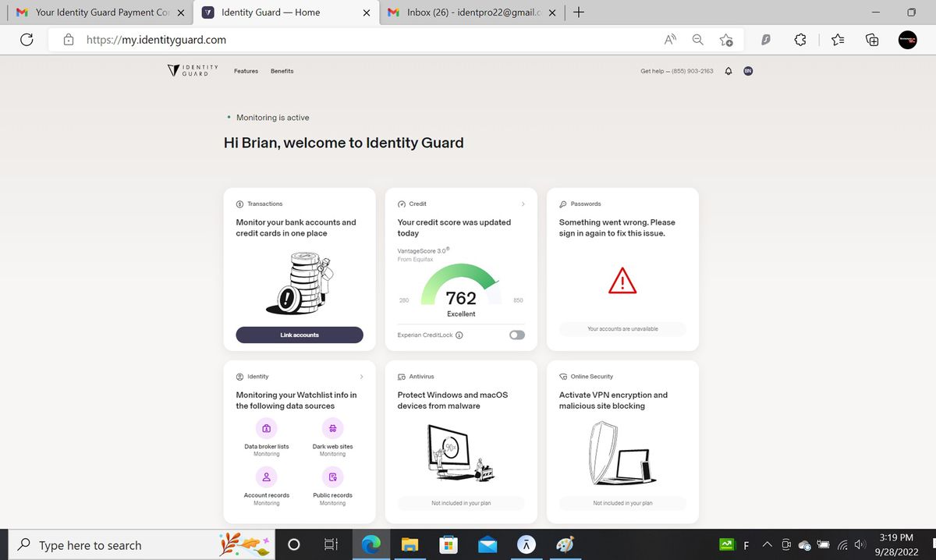Open the notifications bell

(x=728, y=71)
